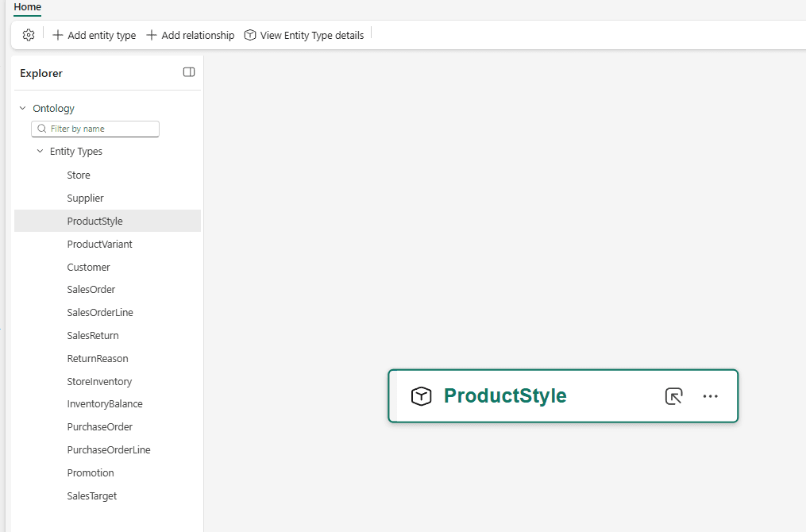The height and width of the screenshot is (532, 806).
Task: Toggle the Explorer panel collapse icon
Action: [x=189, y=72]
